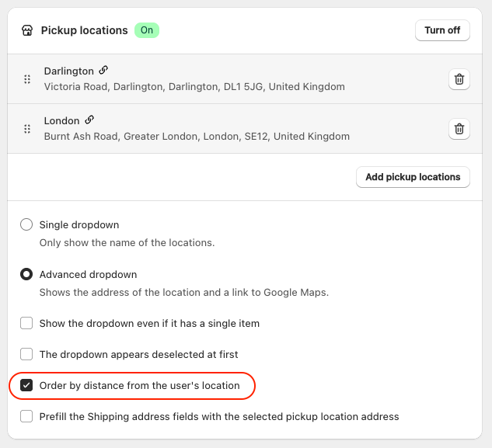492x448 pixels.
Task: Click the London drag handle icon
Action: point(27,129)
